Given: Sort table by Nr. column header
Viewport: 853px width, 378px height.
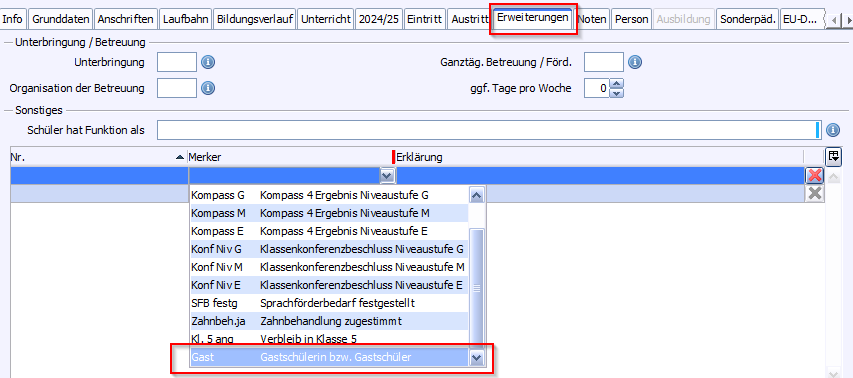Looking at the screenshot, I should (98, 157).
